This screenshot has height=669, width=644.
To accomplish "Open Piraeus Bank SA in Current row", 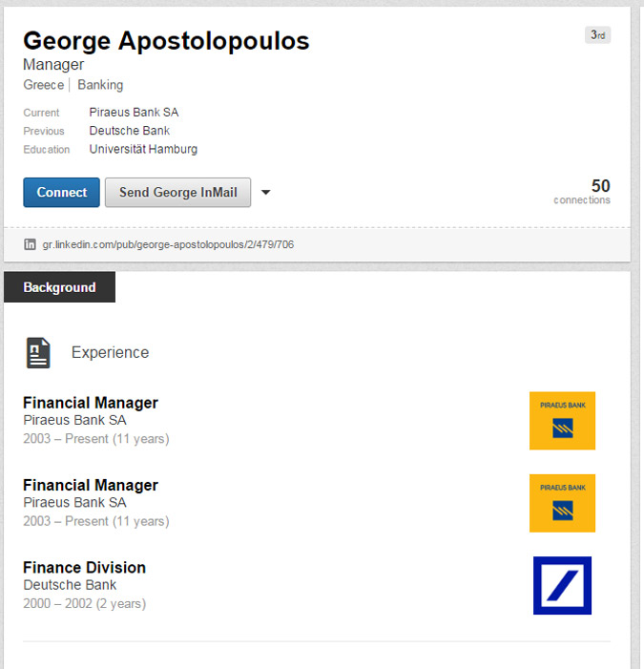I will [x=134, y=113].
